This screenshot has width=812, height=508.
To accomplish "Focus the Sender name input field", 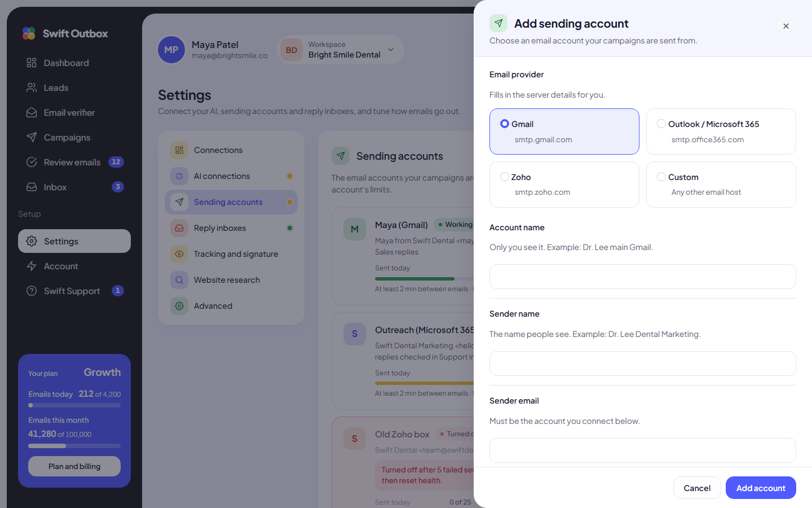I will [643, 364].
